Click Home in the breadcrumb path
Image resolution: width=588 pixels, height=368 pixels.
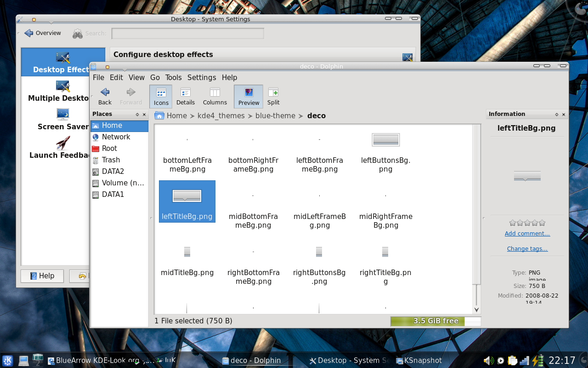[x=177, y=116]
